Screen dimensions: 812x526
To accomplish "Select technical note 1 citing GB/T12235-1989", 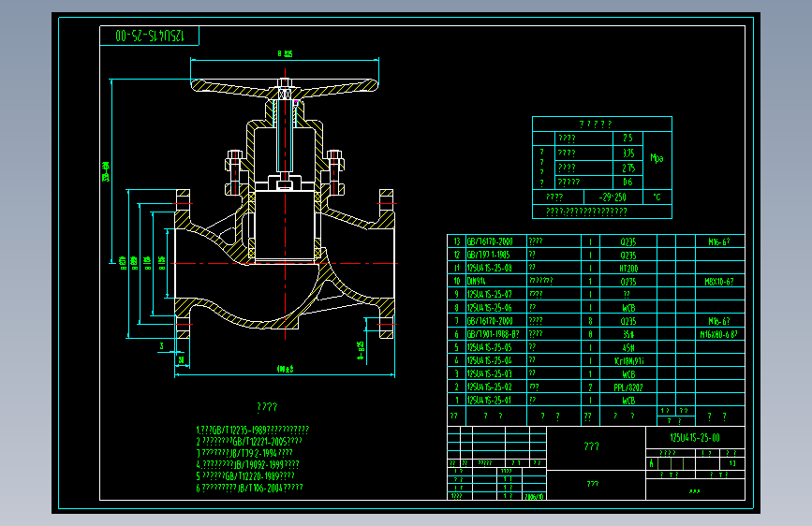I will point(252,430).
